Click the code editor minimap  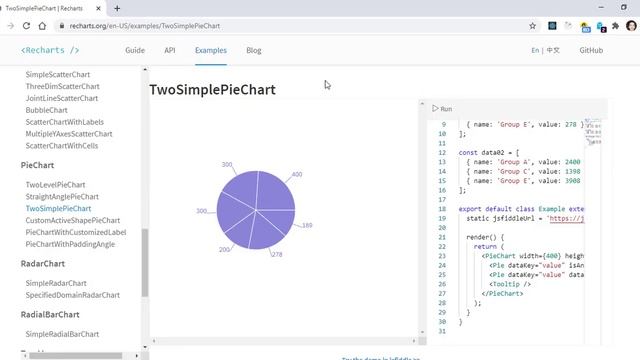point(592,132)
